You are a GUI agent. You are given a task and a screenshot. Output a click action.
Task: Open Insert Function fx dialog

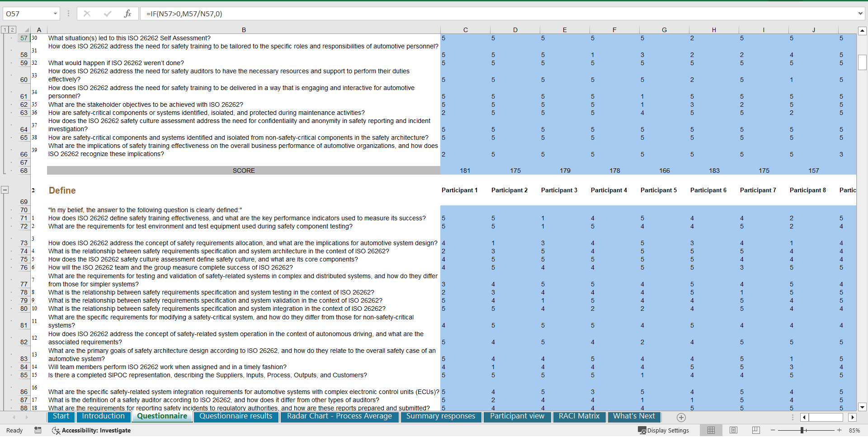pyautogui.click(x=127, y=14)
